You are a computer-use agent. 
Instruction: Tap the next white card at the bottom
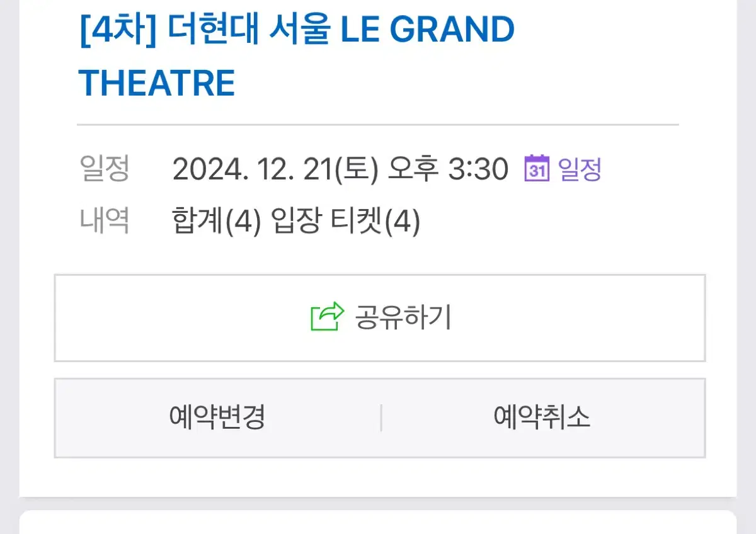coord(378,522)
